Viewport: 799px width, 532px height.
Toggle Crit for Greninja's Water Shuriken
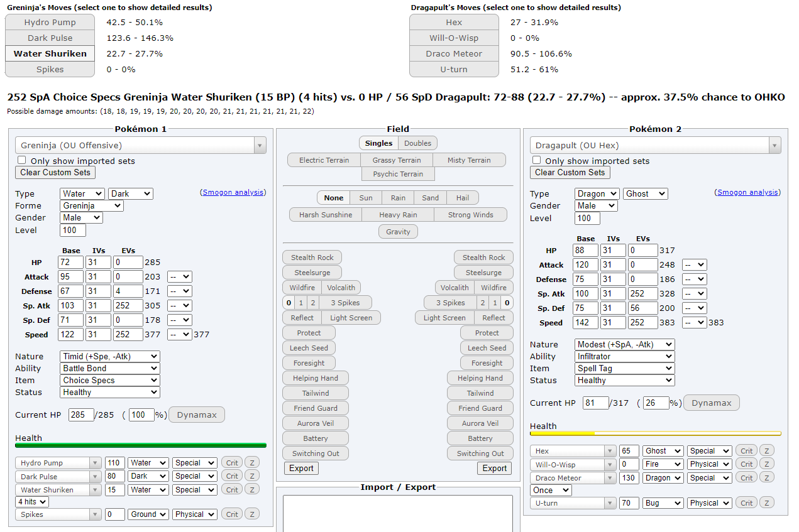coord(232,490)
